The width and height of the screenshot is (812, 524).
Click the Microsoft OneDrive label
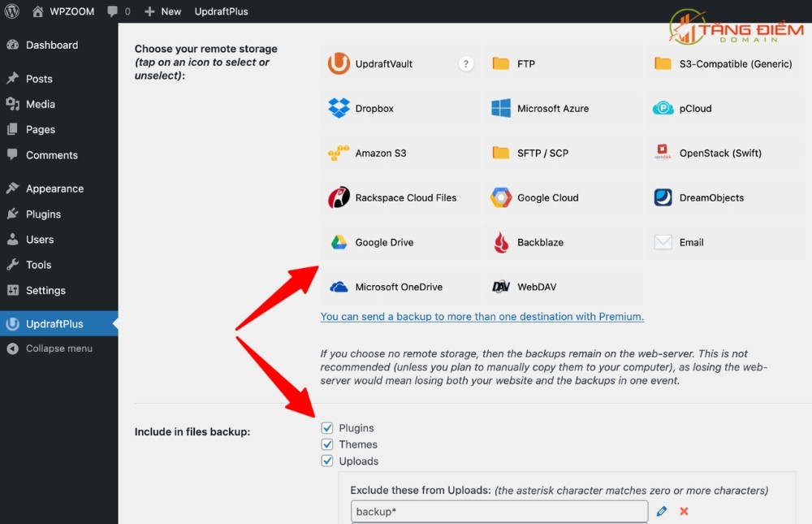coord(399,287)
